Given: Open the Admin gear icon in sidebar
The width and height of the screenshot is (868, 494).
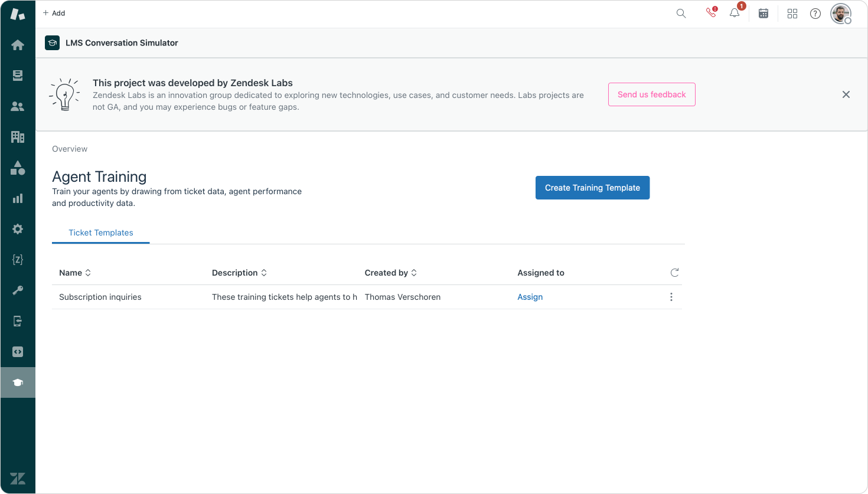Looking at the screenshot, I should 18,229.
